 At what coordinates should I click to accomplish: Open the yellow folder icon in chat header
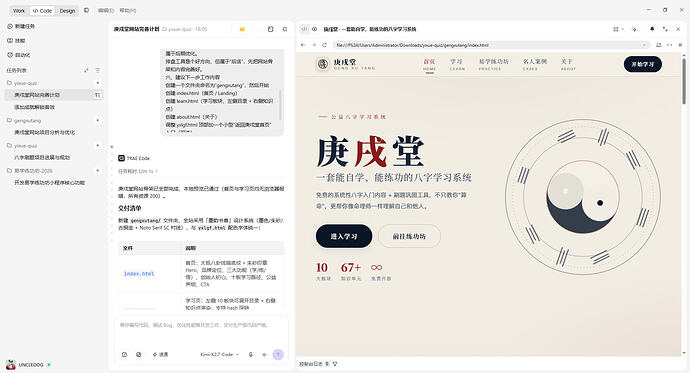pos(242,29)
